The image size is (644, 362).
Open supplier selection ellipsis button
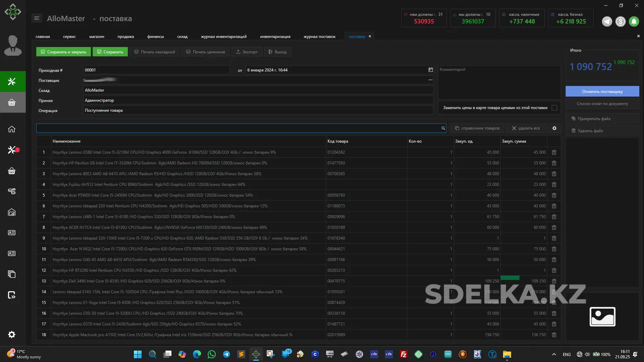pos(430,80)
